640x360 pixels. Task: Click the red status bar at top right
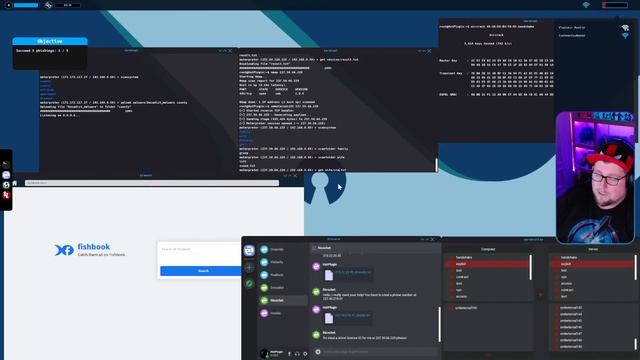click(615, 5)
